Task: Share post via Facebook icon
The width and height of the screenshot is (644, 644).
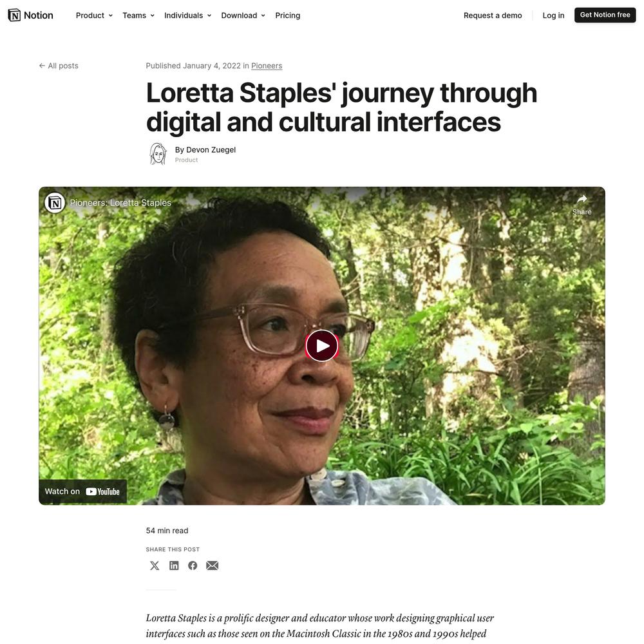Action: pyautogui.click(x=193, y=565)
